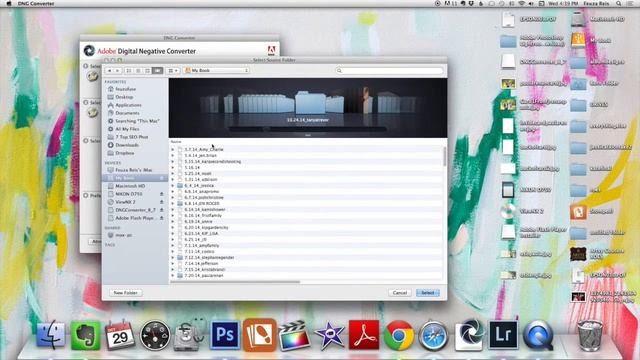640x360 pixels.
Task: Select max-pc under Shared
Action: tap(123, 235)
